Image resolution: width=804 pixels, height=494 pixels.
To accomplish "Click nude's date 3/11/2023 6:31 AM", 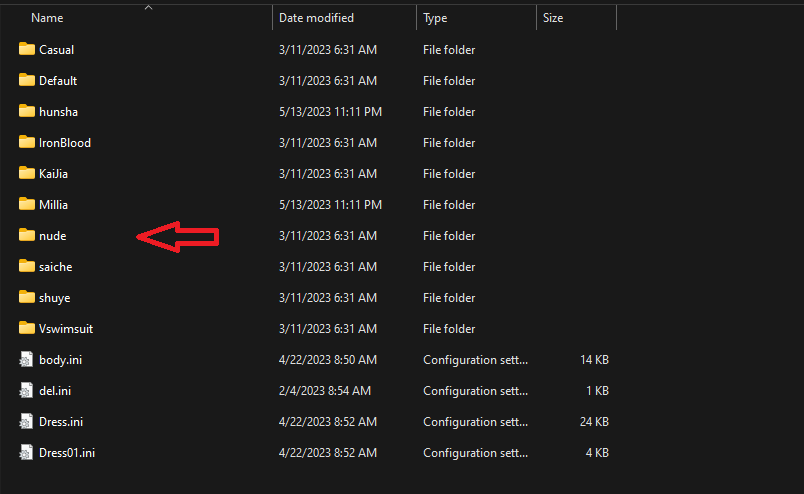I will point(328,236).
